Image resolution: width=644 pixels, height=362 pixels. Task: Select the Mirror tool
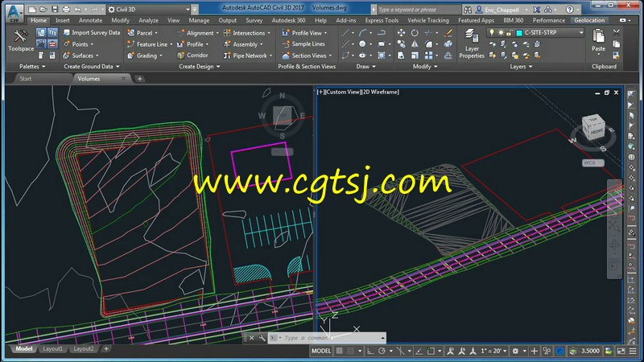pyautogui.click(x=415, y=44)
